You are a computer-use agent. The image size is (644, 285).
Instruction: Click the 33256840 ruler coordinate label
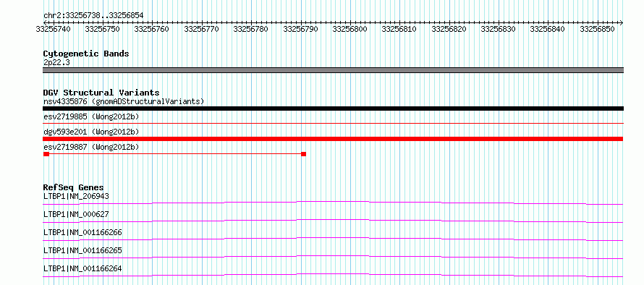click(x=547, y=29)
